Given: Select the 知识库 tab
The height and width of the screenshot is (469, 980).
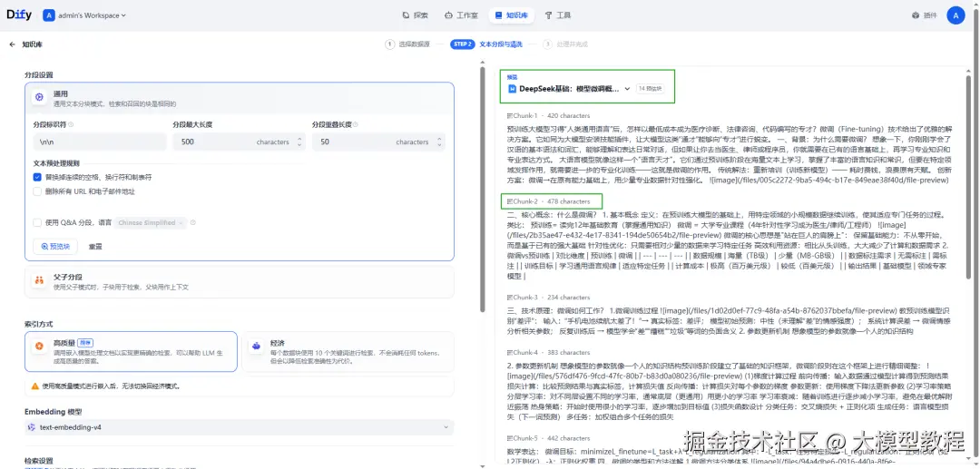Looking at the screenshot, I should 511,15.
